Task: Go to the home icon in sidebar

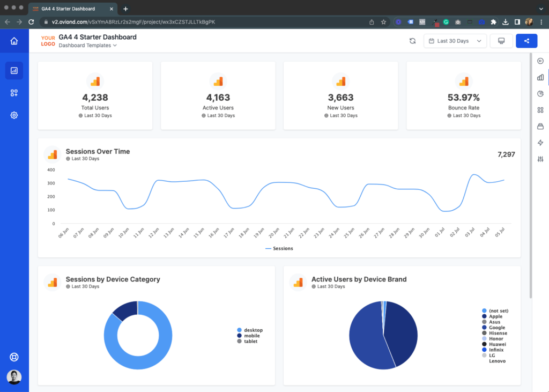Action: (14, 41)
